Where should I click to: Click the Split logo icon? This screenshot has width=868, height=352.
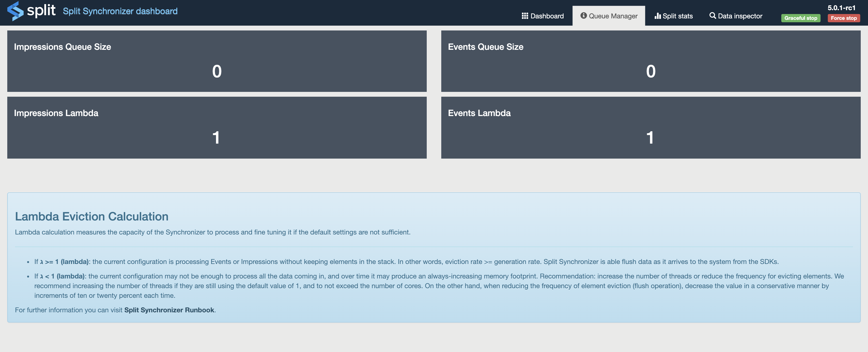tap(15, 11)
